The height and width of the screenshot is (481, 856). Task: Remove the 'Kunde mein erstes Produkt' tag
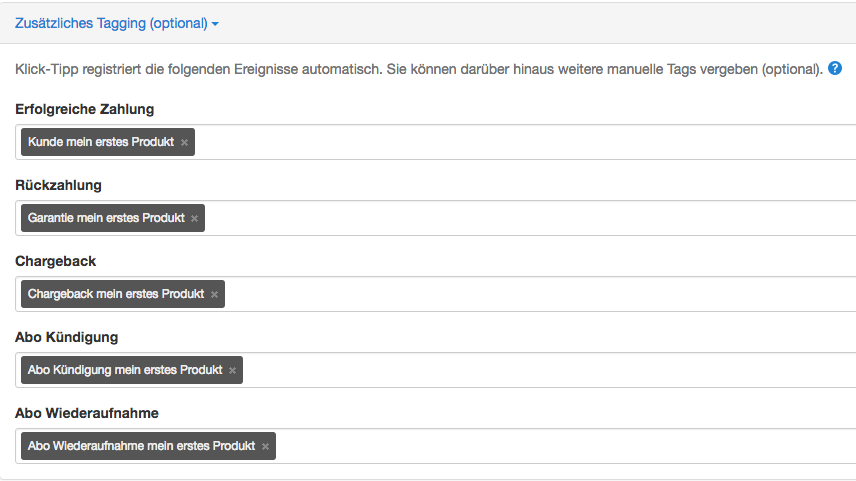pyautogui.click(x=185, y=142)
